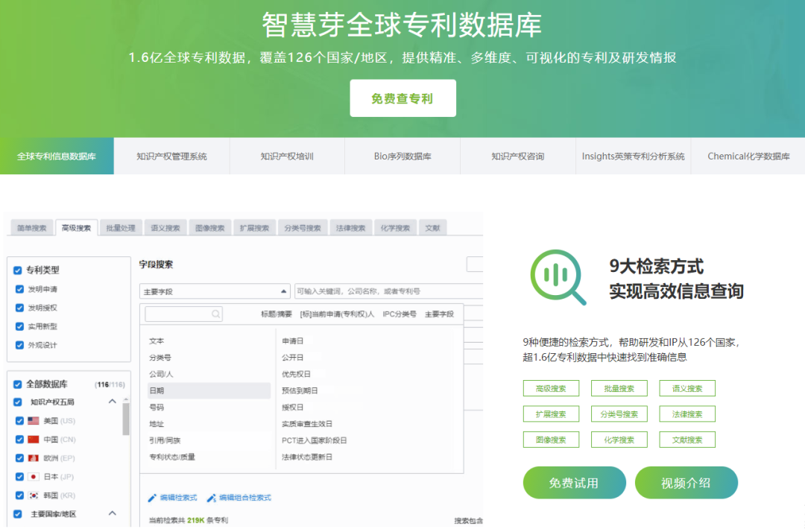Viewport: 805px width, 532px height.
Task: Click the 编辑组合检索式 pencil icon
Action: tap(211, 498)
